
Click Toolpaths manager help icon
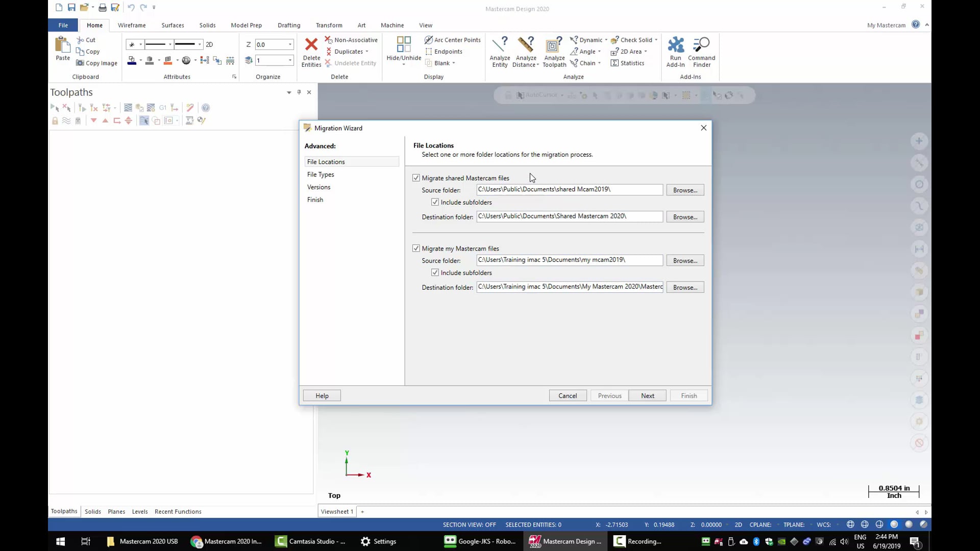(x=206, y=108)
